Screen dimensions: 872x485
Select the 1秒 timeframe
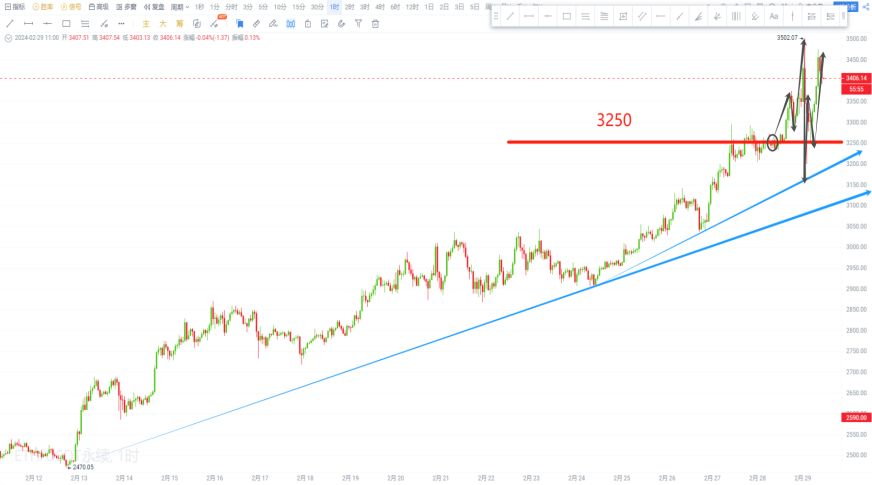coord(199,7)
